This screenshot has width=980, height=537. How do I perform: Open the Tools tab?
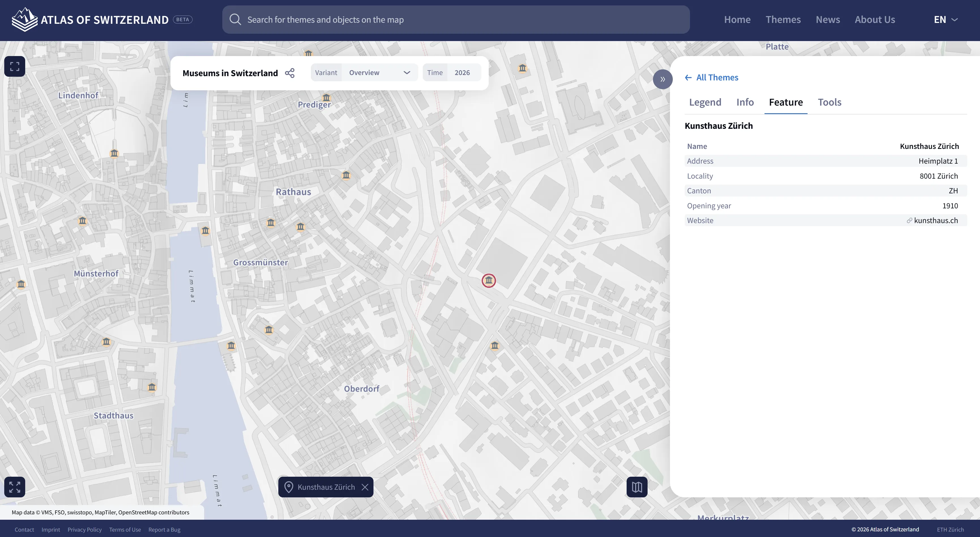pos(829,102)
